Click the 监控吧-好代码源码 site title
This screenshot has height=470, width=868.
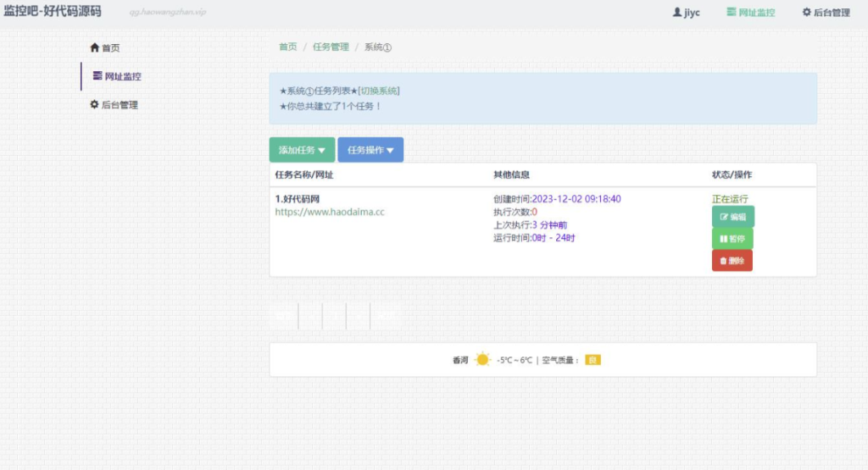tap(53, 12)
